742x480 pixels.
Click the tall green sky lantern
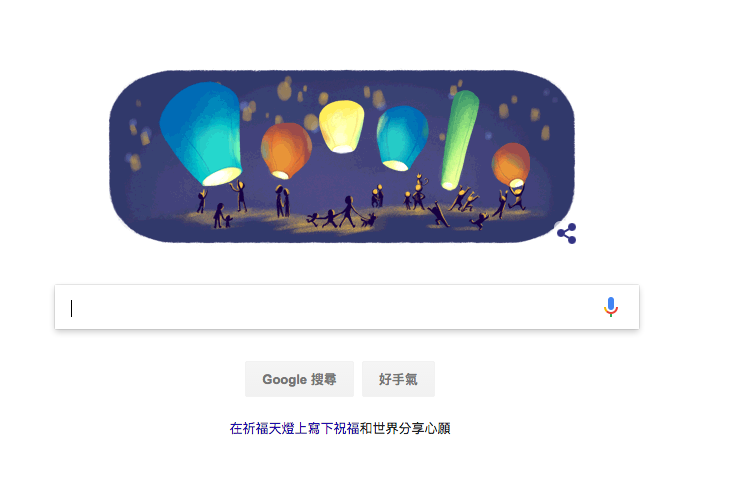[x=459, y=140]
